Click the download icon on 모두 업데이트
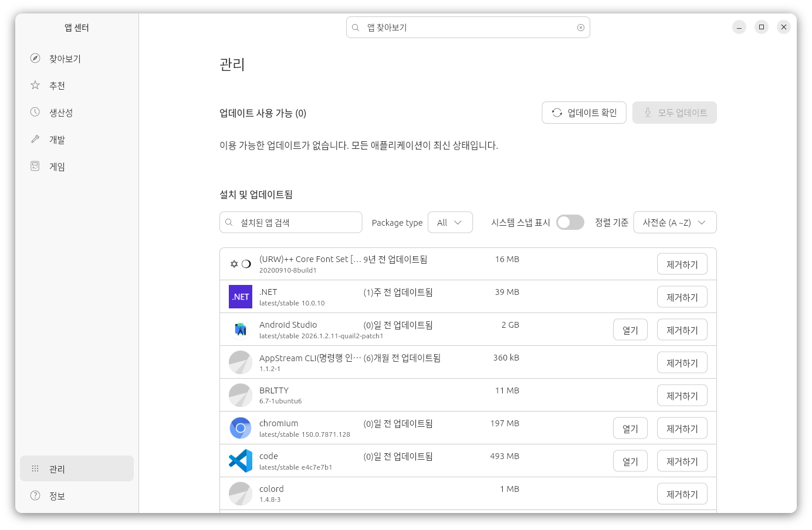The height and width of the screenshot is (530, 812). [x=648, y=113]
